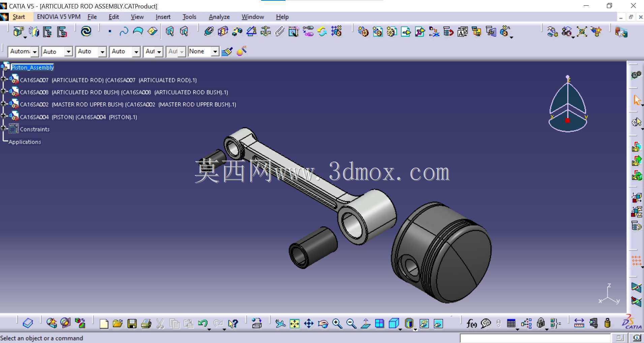Click the Painter brush icon
Viewport: 644px width, 343px height.
(x=227, y=52)
